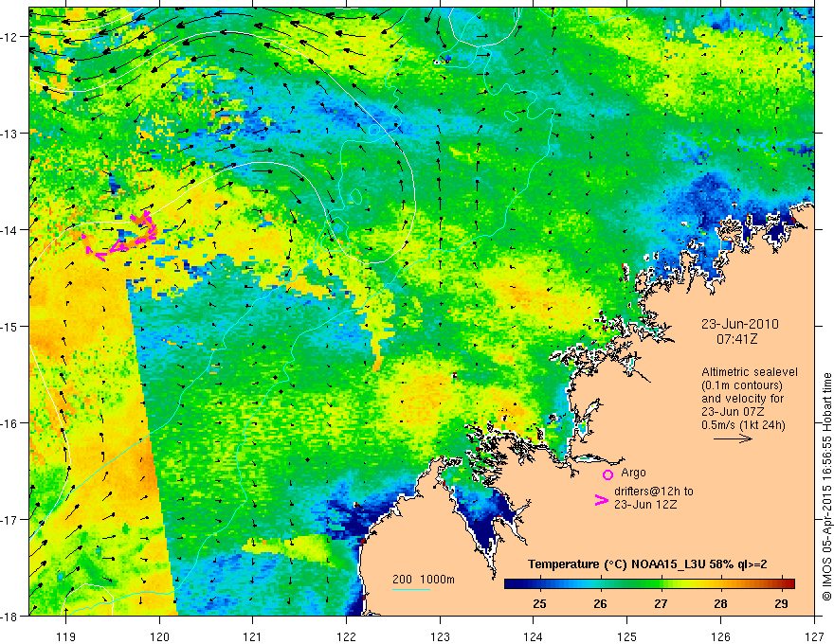Select the 'Altimetric sealevel' text line

pyautogui.click(x=750, y=372)
